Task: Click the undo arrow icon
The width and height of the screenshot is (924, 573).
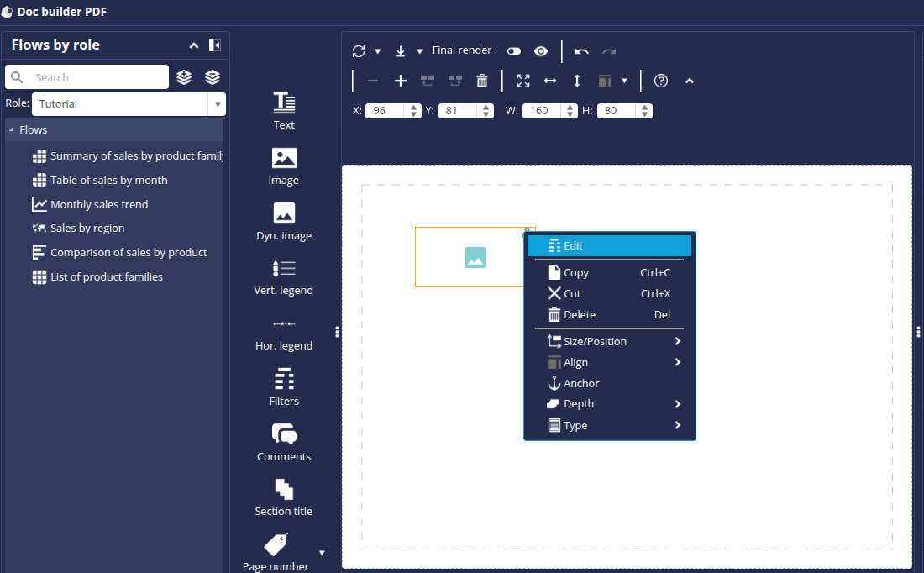Action: 582,51
